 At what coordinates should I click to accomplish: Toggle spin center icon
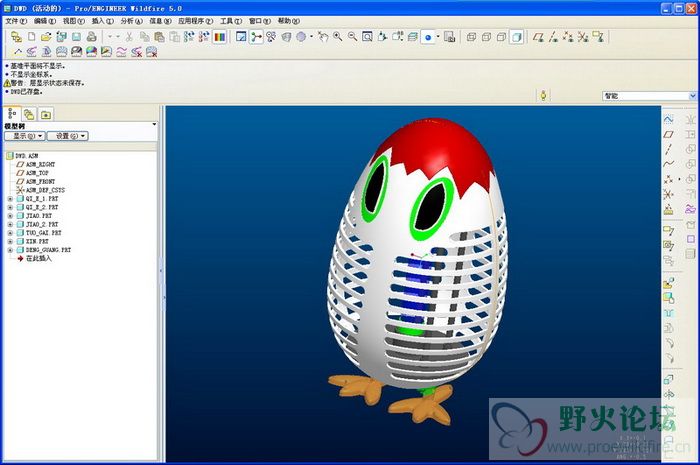(x=256, y=37)
